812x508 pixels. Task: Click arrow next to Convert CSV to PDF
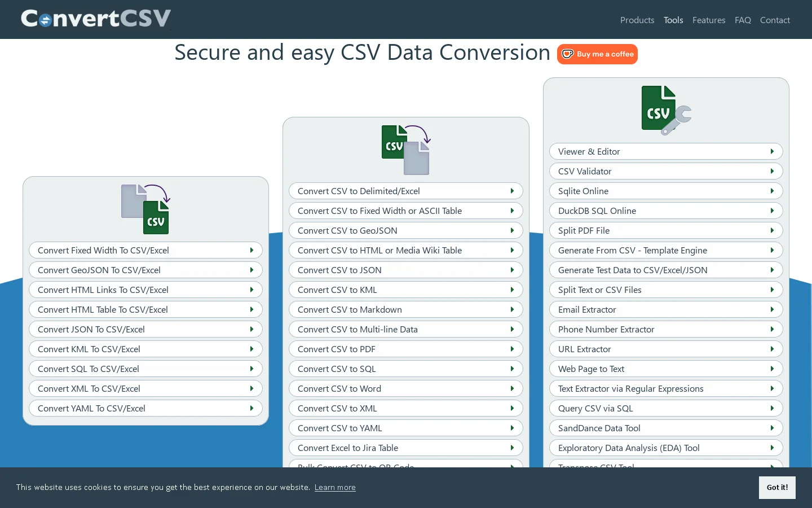512,349
